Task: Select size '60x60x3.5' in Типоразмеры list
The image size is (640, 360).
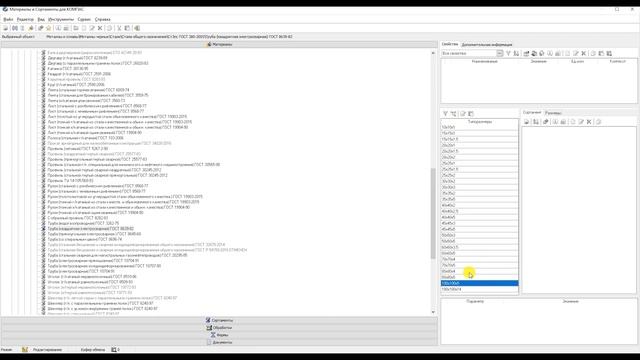Action: 480,247
